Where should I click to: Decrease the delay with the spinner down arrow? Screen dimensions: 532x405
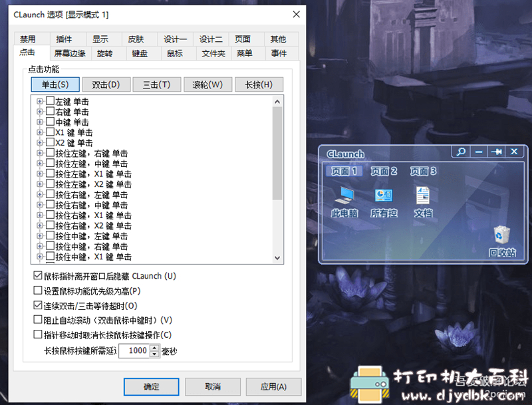(154, 354)
